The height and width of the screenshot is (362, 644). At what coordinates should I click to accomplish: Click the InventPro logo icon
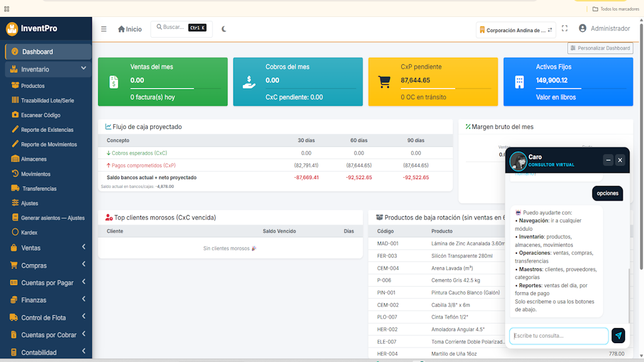[x=12, y=29]
